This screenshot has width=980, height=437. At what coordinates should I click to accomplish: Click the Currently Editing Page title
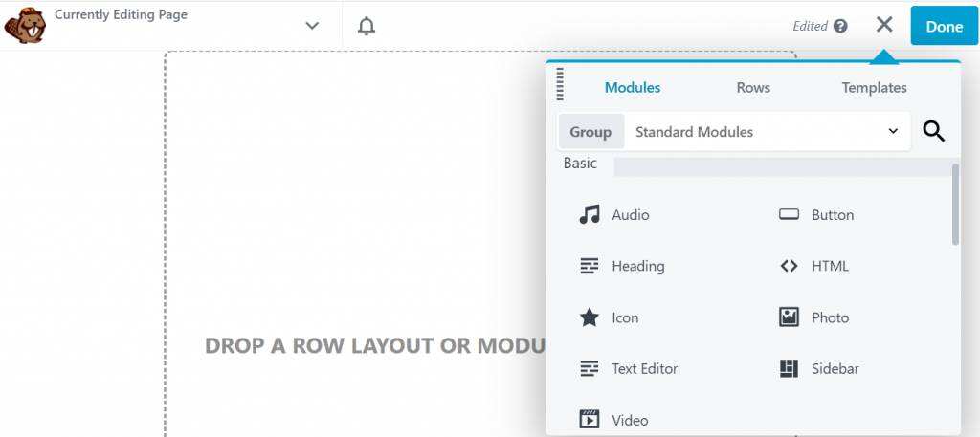pos(121,14)
